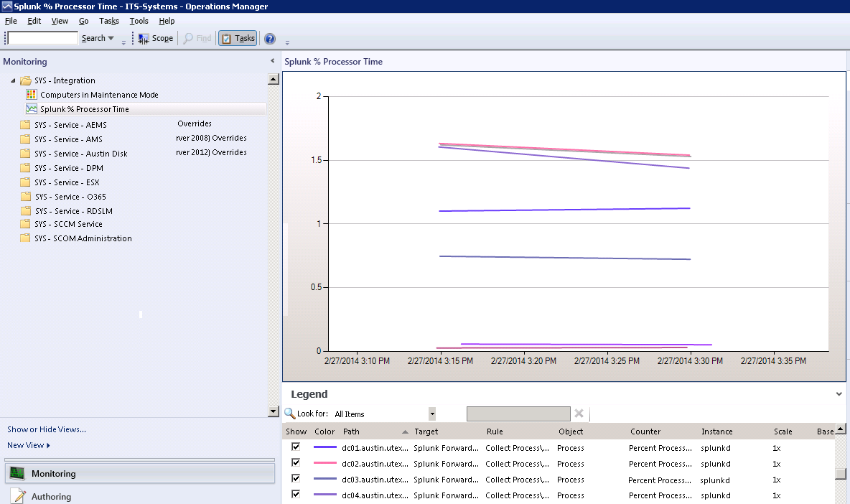
Task: Uncheck Show for dc01.austin row
Action: (295, 447)
